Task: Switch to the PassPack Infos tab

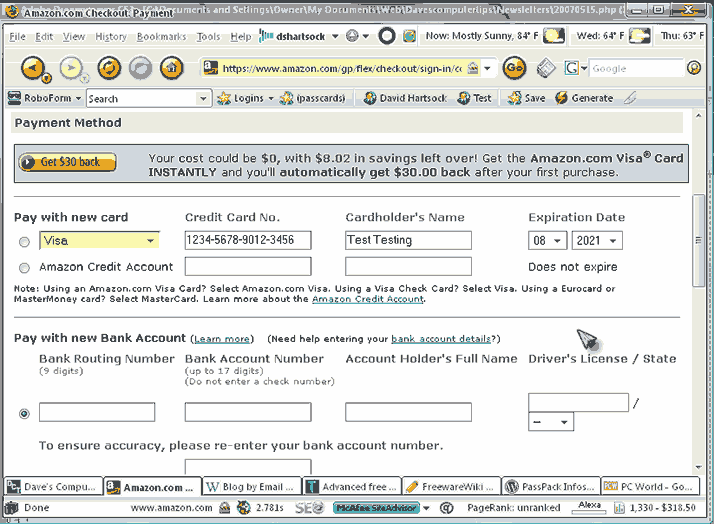Action: tap(551, 487)
